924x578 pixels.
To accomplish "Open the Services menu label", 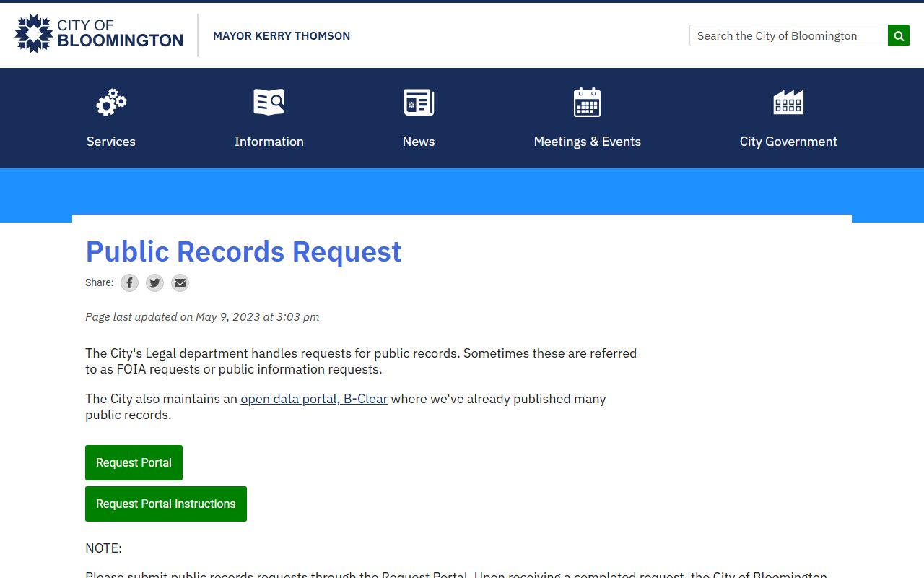I will [111, 142].
